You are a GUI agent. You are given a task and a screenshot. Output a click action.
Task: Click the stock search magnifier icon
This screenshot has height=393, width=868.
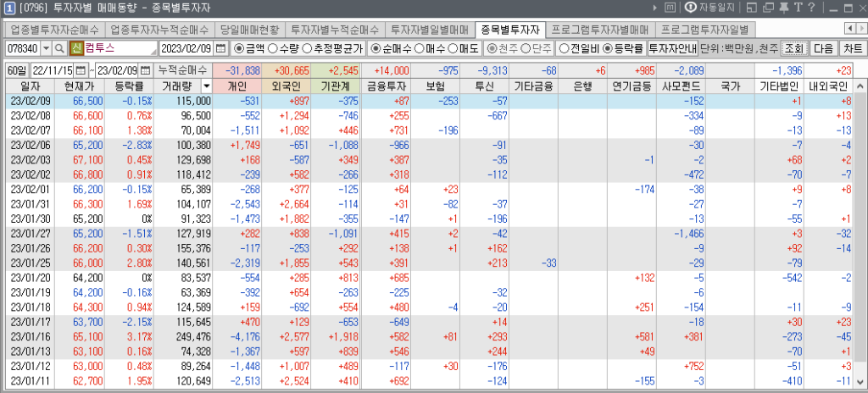click(x=61, y=48)
